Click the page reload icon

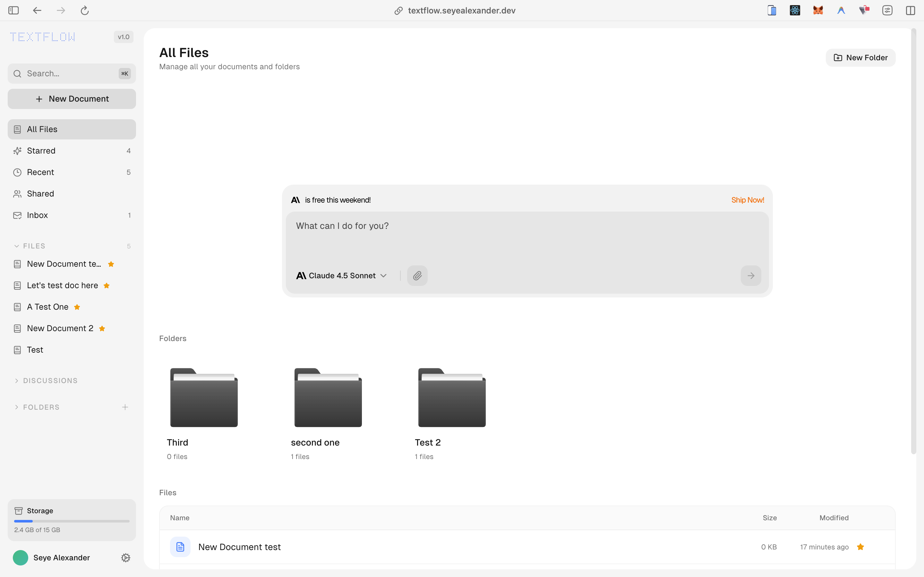[x=85, y=10]
